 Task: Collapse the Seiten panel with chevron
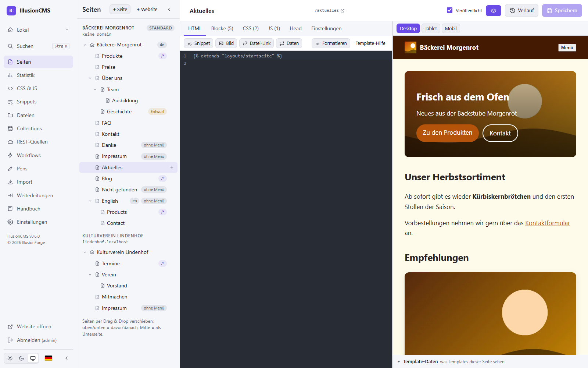[169, 9]
